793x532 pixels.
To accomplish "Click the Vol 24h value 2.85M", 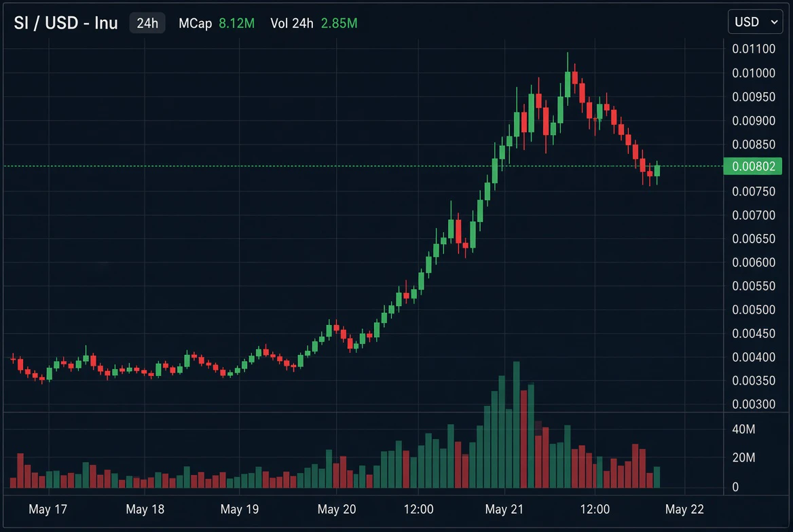I will (x=339, y=23).
